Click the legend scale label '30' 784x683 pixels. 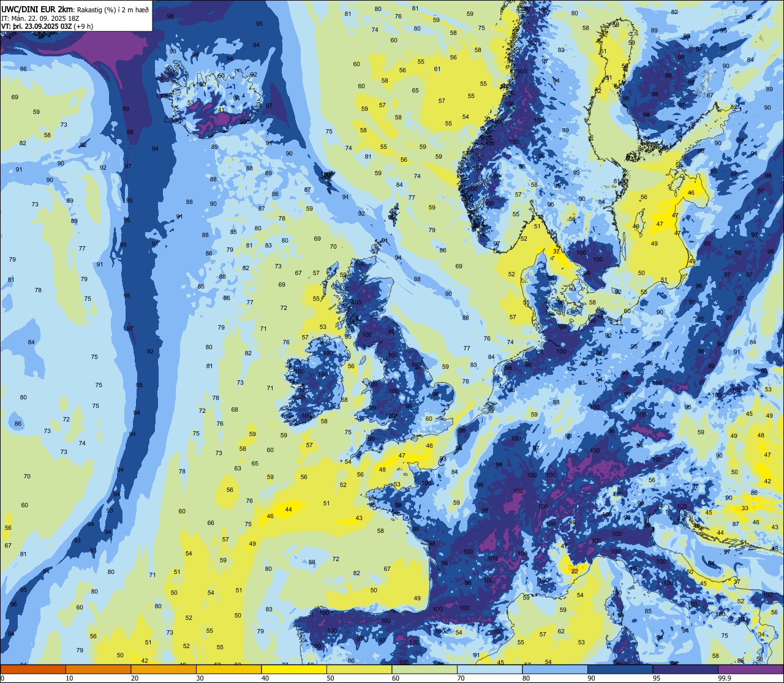[x=200, y=678]
